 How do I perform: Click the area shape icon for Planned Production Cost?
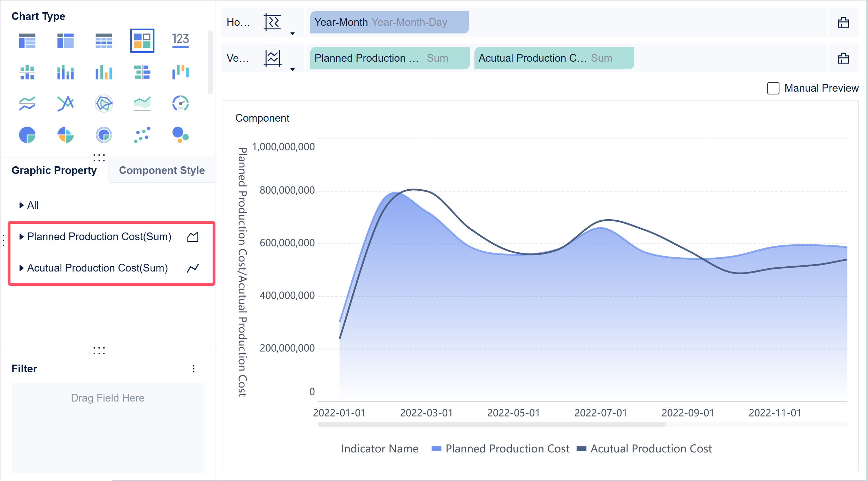point(193,237)
